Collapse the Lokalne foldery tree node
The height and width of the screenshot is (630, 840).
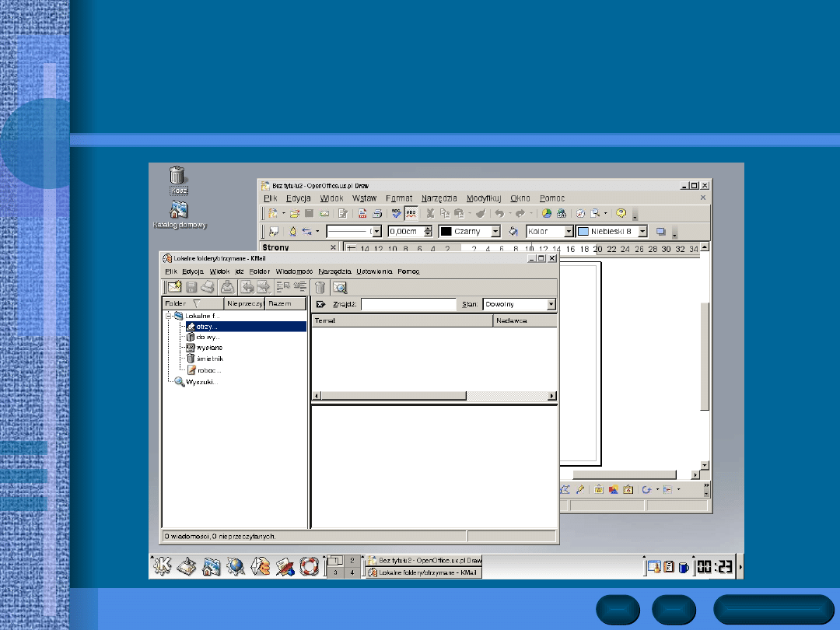tap(169, 316)
